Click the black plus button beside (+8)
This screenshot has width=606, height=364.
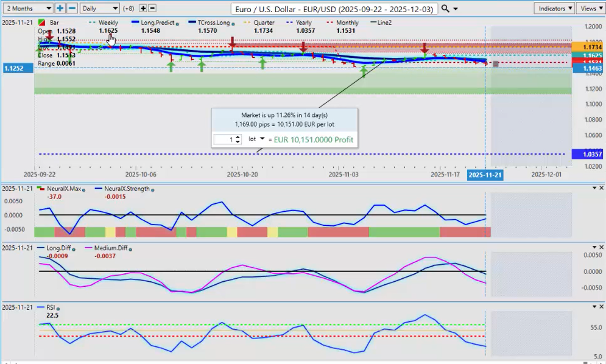[x=143, y=8]
